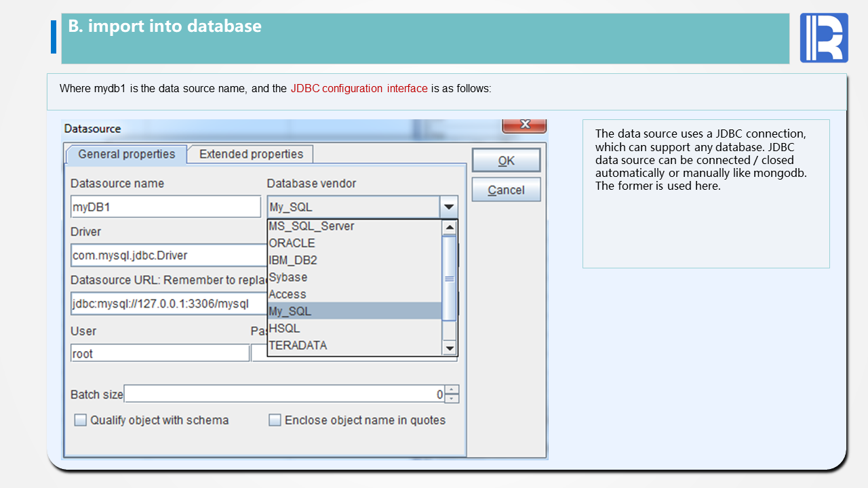Collapse the Database vendor dropdown arrow
The image size is (868, 488).
point(448,207)
